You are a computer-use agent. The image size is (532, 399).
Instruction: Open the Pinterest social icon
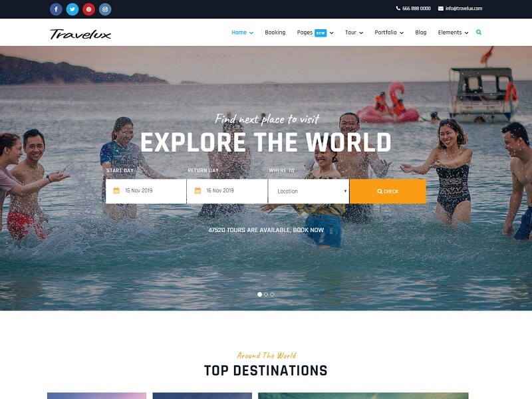88,9
